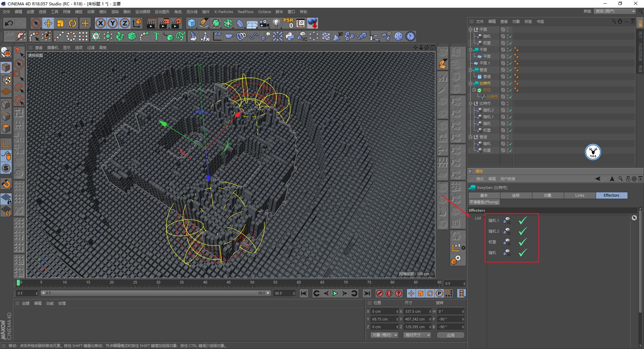Click the 应用 apply button

tap(450, 335)
